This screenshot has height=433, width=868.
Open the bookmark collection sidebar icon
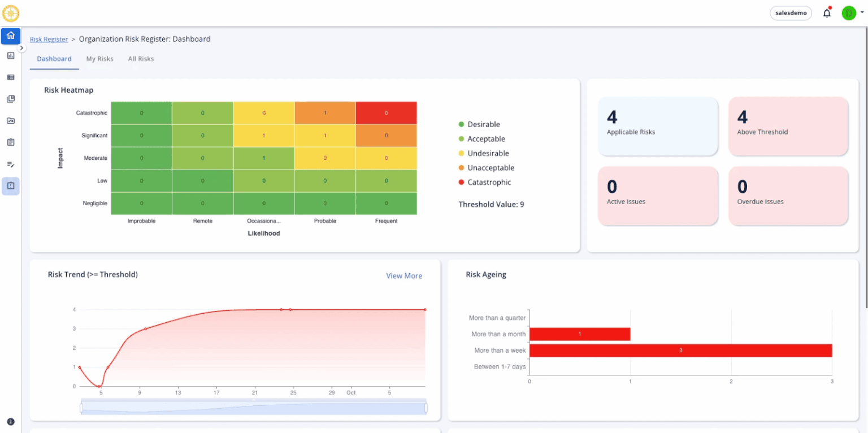pyautogui.click(x=11, y=99)
